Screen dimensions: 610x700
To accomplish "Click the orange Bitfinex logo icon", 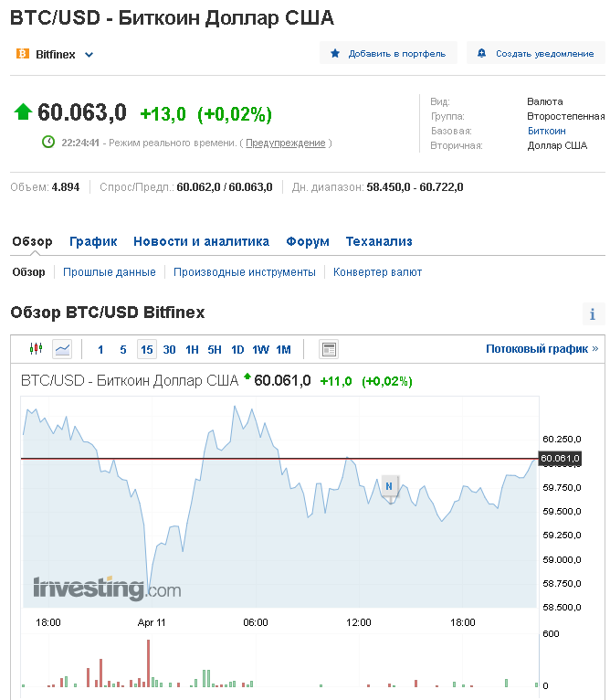I will [x=22, y=54].
